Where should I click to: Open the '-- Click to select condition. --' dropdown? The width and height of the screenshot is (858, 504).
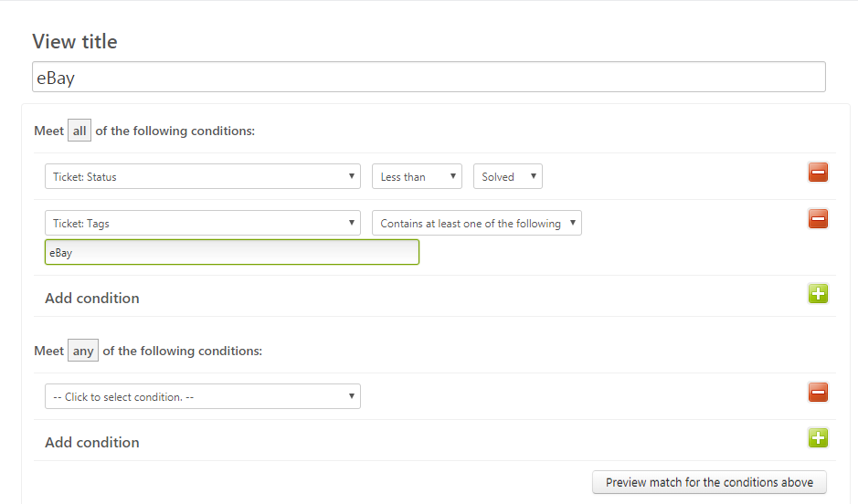point(203,396)
